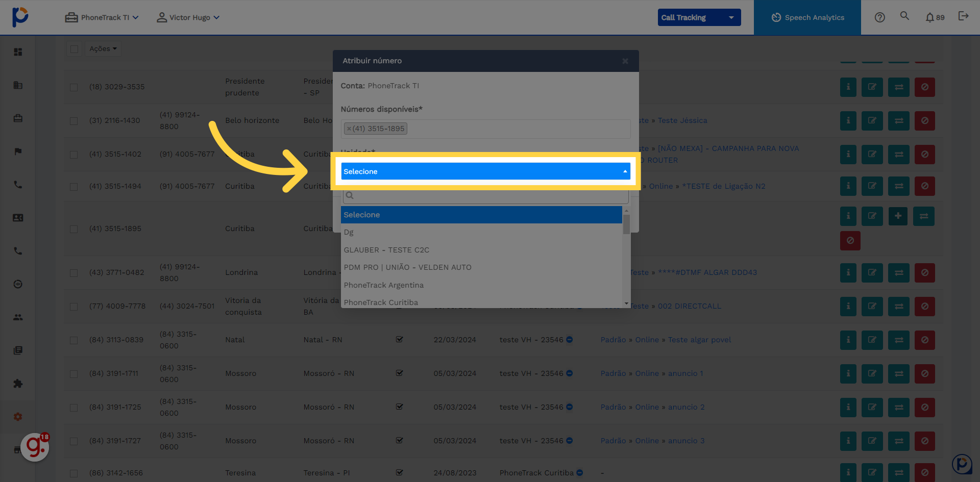980x482 pixels.
Task: Open the Victor Hugo user menu
Action: pyautogui.click(x=188, y=17)
